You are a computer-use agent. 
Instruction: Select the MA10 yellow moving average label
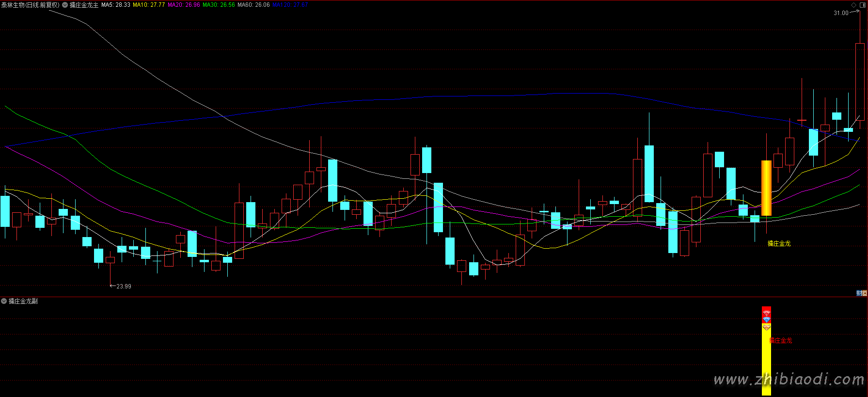click(149, 5)
